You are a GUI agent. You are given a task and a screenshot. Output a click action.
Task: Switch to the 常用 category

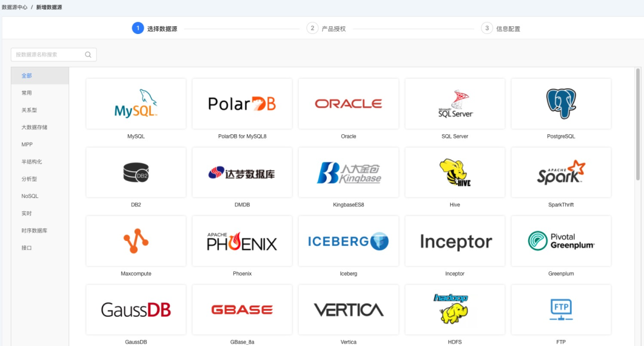[x=40, y=93]
